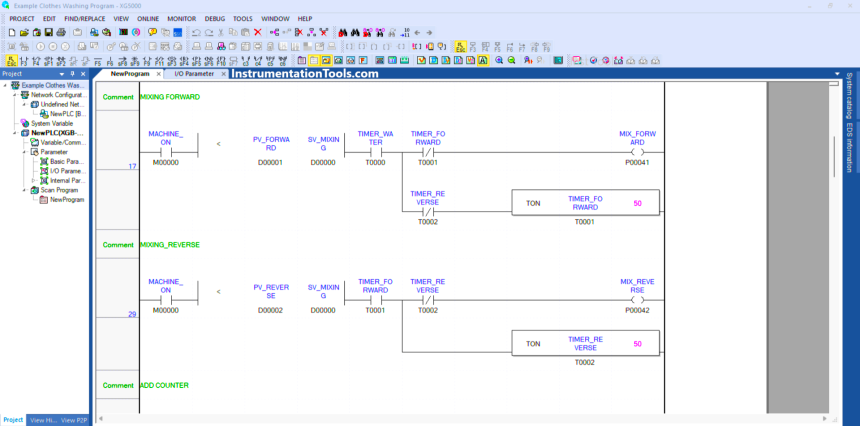Select System Variable in project tree
860x426 pixels.
(x=52, y=123)
